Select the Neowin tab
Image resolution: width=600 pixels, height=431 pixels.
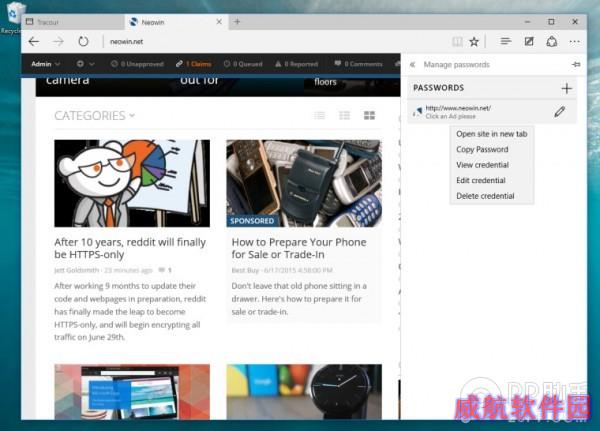click(177, 22)
